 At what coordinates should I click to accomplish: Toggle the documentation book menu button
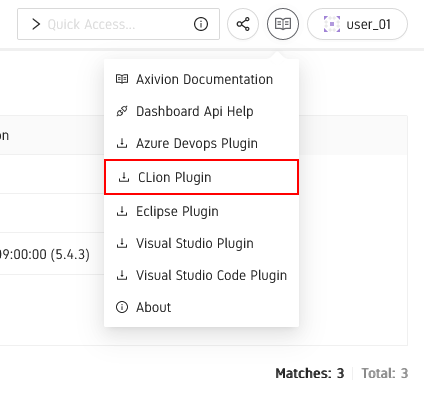(283, 24)
